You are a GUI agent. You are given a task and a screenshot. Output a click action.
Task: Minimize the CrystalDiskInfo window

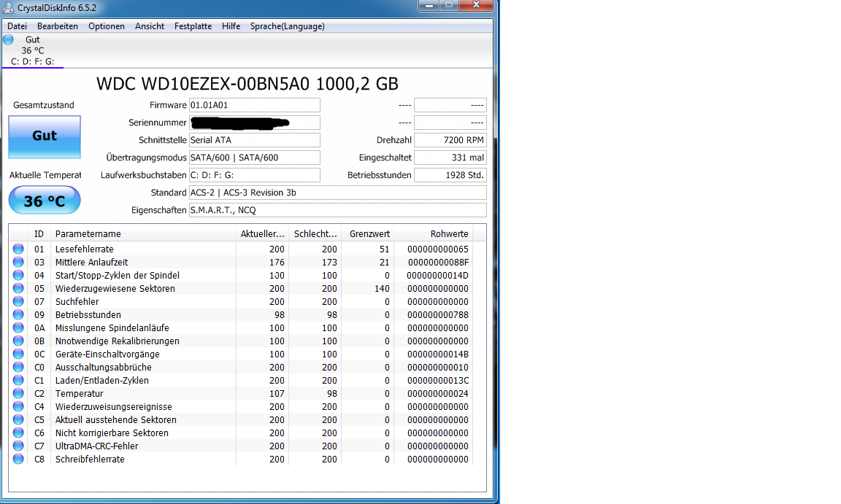[429, 5]
